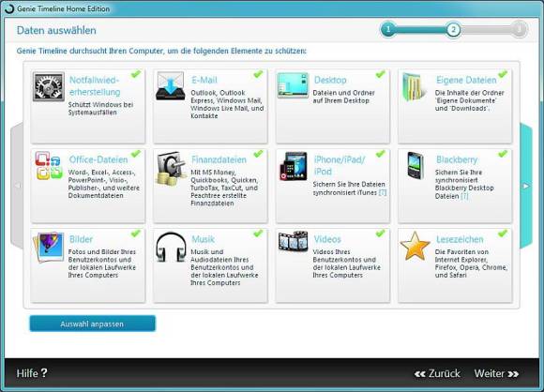Screen dimensions: 544x392
Task: Click the Bilder photo icon
Action: tap(49, 247)
